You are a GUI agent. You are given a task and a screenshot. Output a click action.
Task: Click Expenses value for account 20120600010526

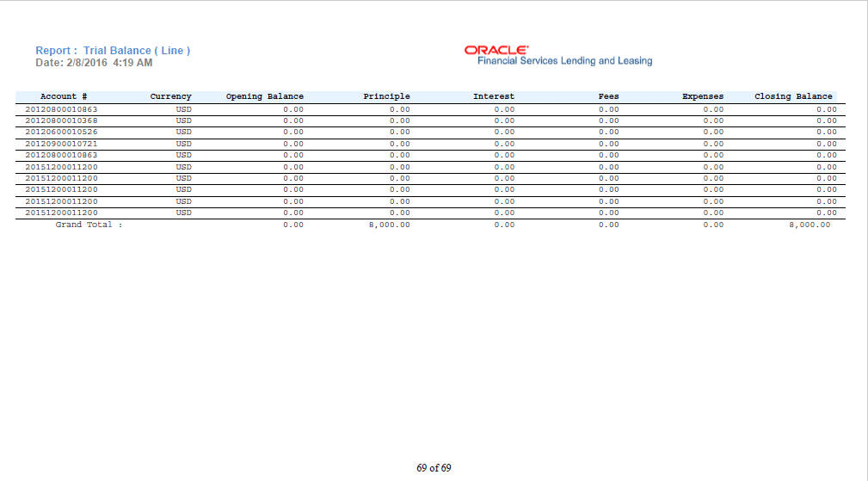pos(713,133)
